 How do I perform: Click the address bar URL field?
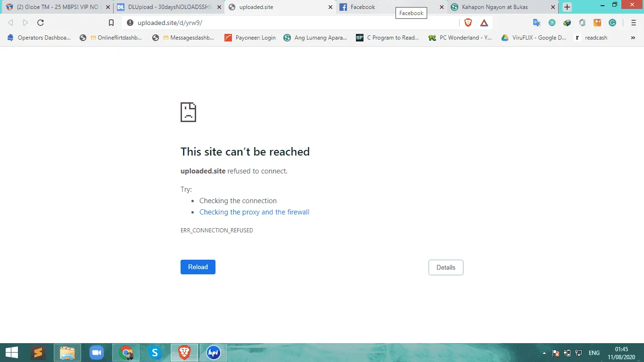(x=291, y=23)
